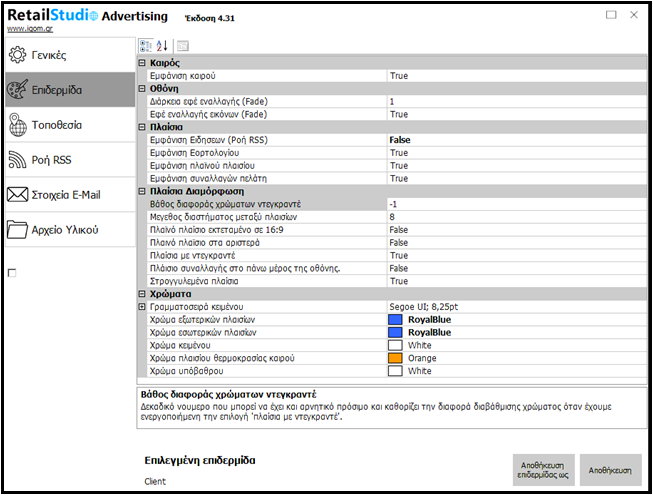Viewport: 653px width, 496px height.
Task: Collapse the Πλαίσια Διαμόρφωση category
Action: tap(141, 191)
